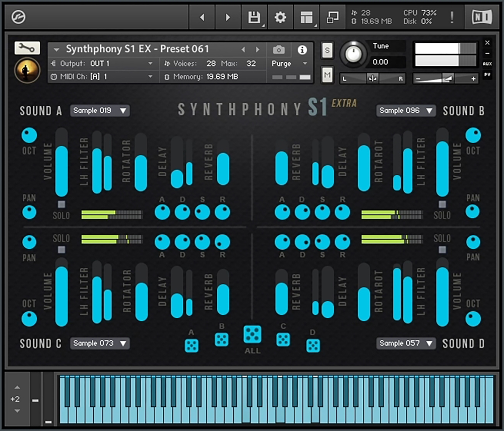Expand the preset name dropdown arrow
The image size is (504, 431).
[56, 50]
